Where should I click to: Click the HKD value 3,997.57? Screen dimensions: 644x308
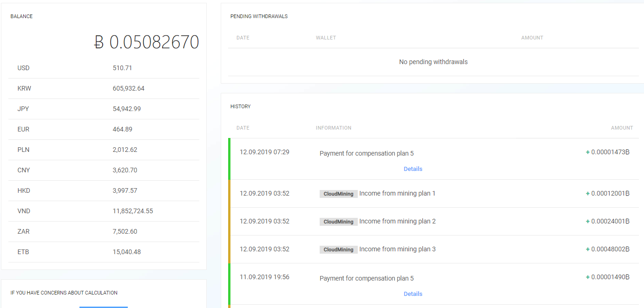point(125,190)
